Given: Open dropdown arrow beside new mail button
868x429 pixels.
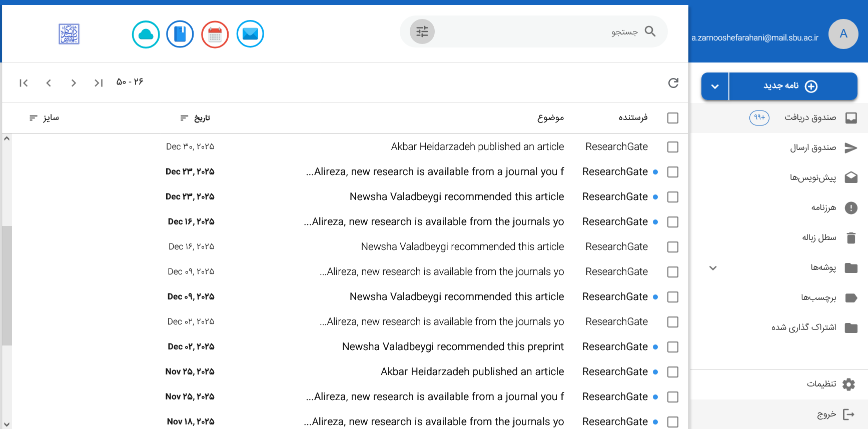Looking at the screenshot, I should (715, 86).
